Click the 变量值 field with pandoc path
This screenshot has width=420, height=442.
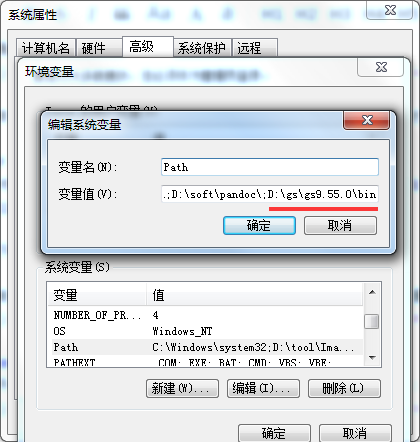coord(270,194)
